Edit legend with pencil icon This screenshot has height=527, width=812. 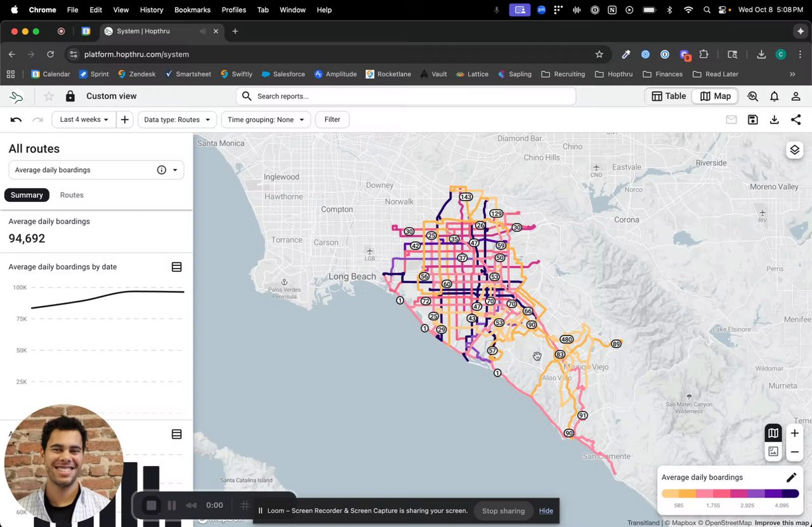[791, 477]
